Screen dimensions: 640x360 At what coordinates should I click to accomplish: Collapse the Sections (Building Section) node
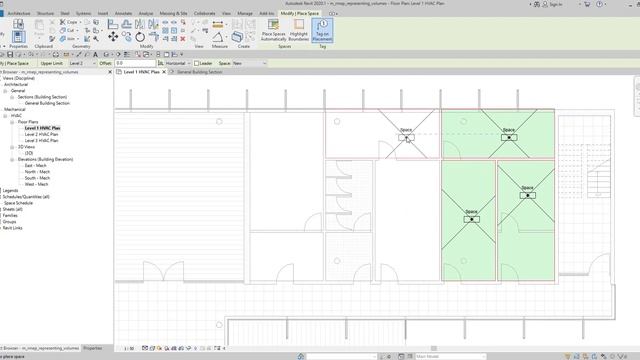12,97
